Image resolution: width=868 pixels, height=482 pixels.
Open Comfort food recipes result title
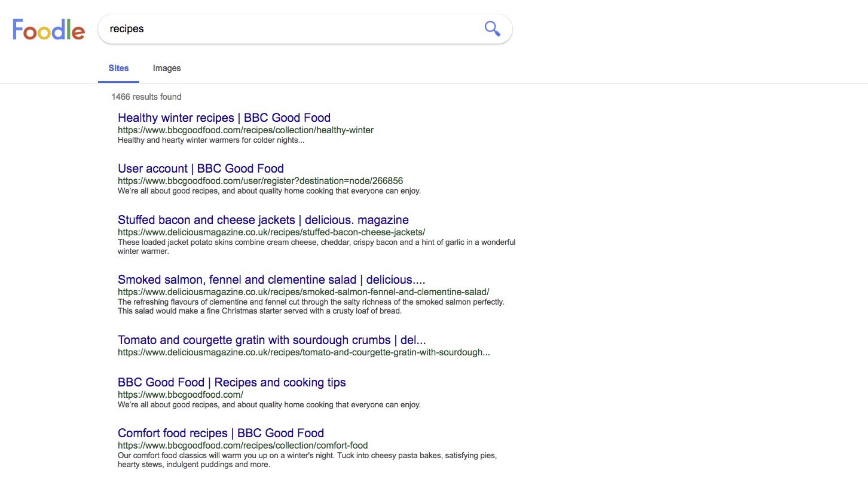221,433
